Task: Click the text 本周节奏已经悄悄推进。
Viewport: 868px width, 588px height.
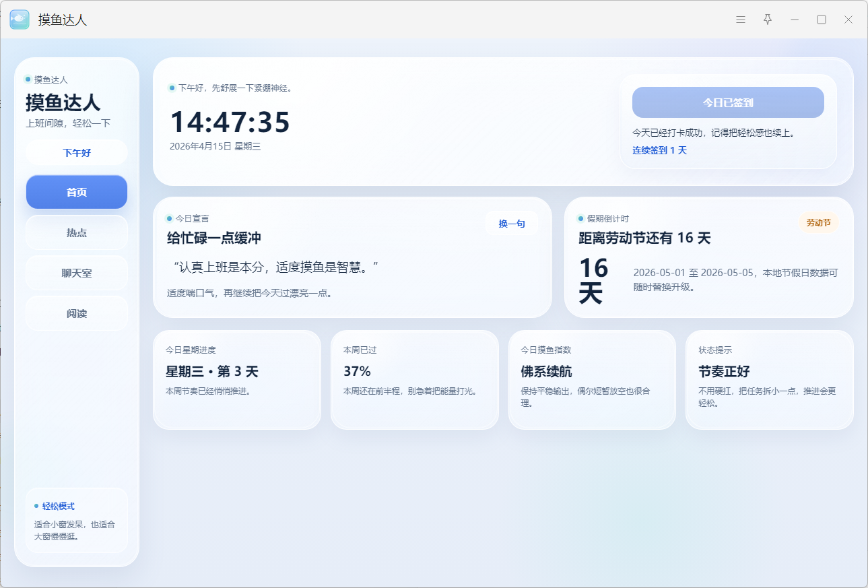Action: (208, 391)
